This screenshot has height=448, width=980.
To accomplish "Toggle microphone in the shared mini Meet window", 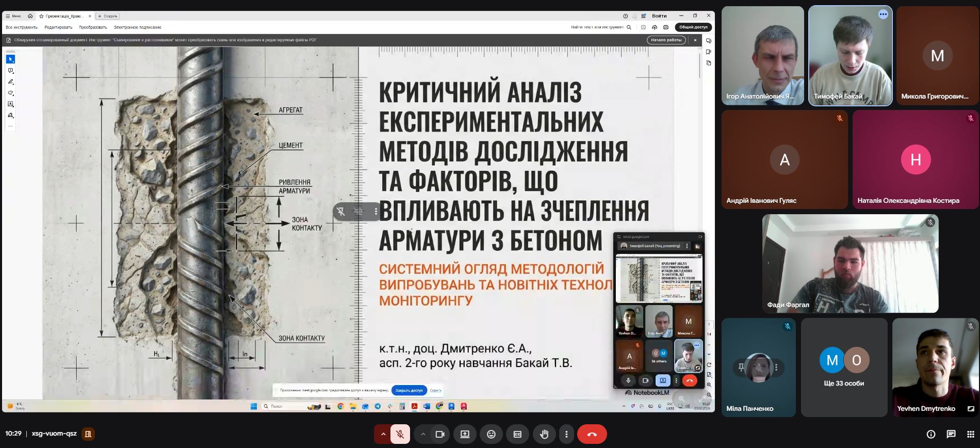I will click(628, 380).
